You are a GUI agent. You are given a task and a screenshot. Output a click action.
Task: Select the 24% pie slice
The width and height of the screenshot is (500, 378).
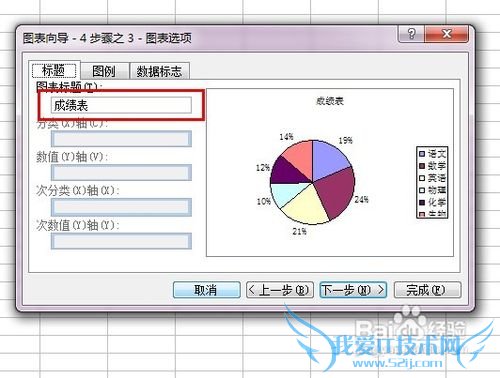click(x=337, y=192)
